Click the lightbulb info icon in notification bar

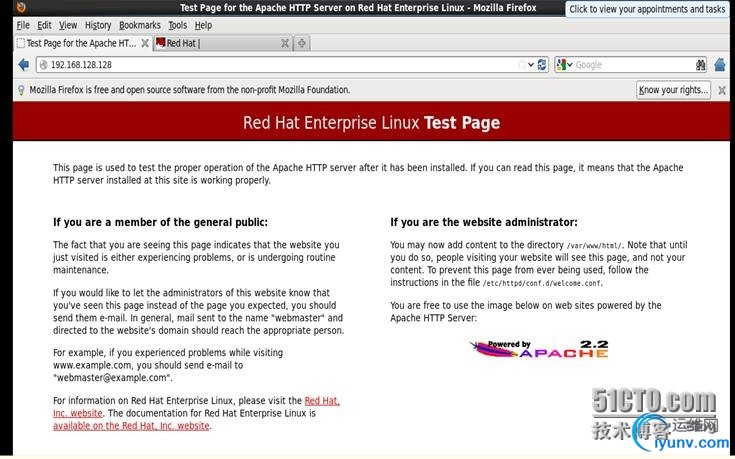coord(21,90)
